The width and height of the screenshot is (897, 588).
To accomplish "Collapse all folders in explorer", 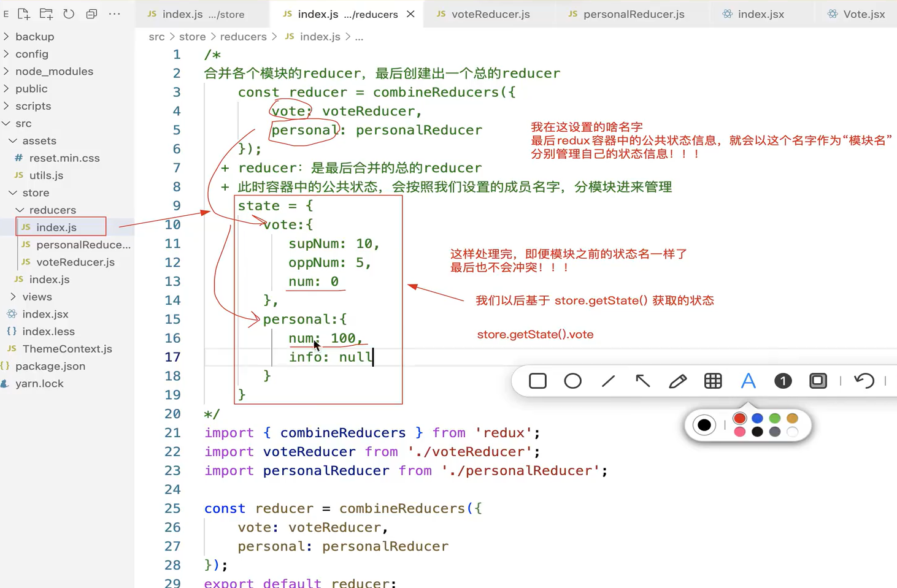I will (91, 13).
